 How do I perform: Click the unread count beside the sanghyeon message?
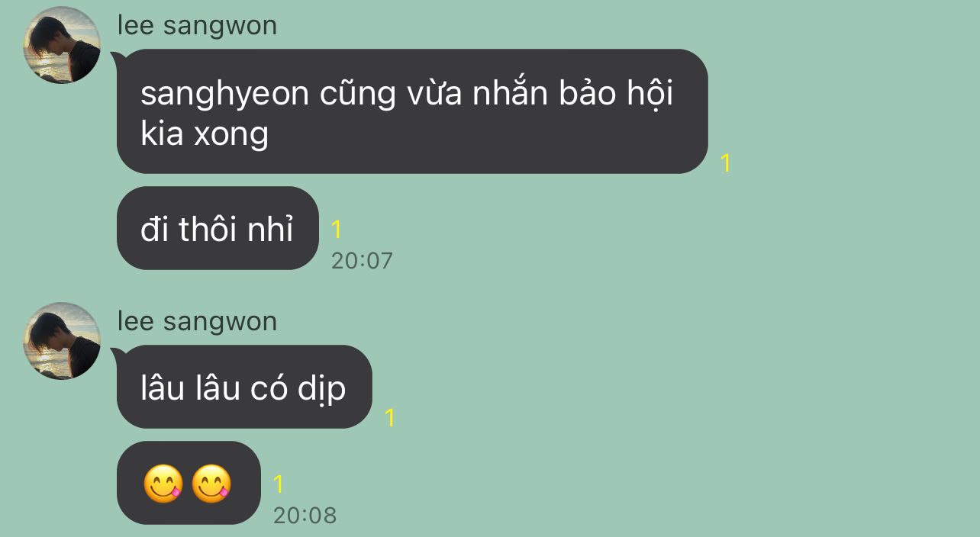click(725, 163)
